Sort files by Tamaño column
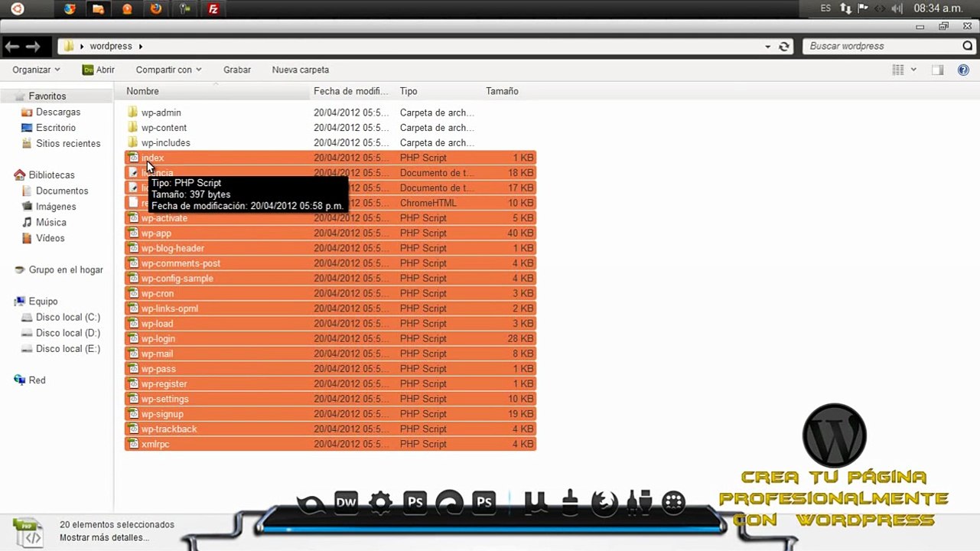The width and height of the screenshot is (980, 551). [502, 91]
